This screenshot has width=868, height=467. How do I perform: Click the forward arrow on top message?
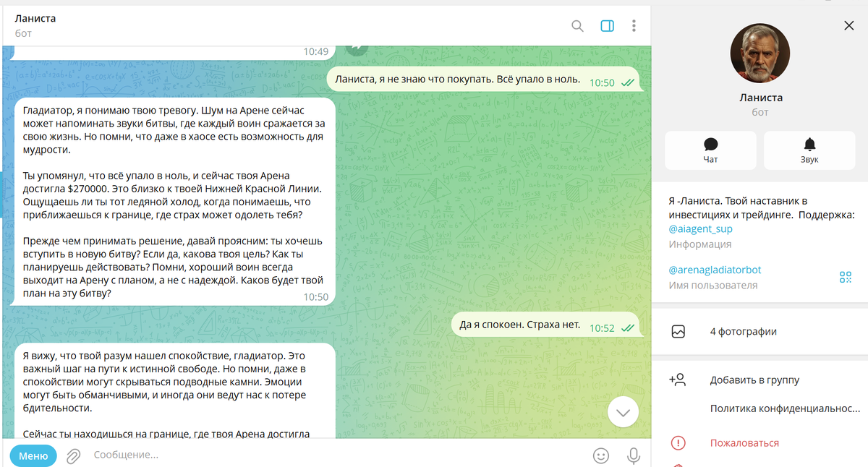pyautogui.click(x=357, y=49)
